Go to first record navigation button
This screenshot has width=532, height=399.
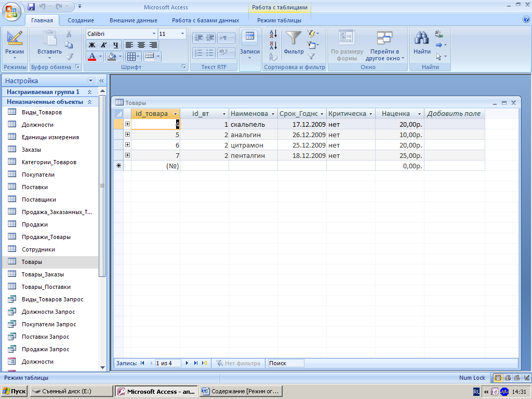click(x=142, y=363)
